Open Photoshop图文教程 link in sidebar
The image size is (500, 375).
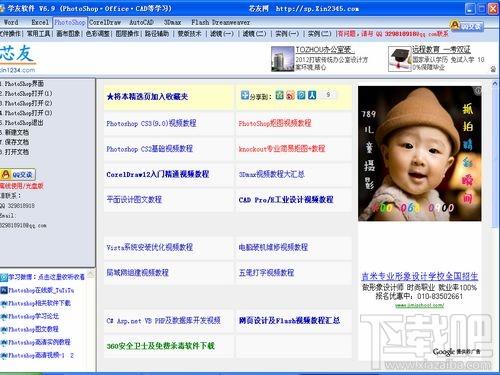coord(34,329)
